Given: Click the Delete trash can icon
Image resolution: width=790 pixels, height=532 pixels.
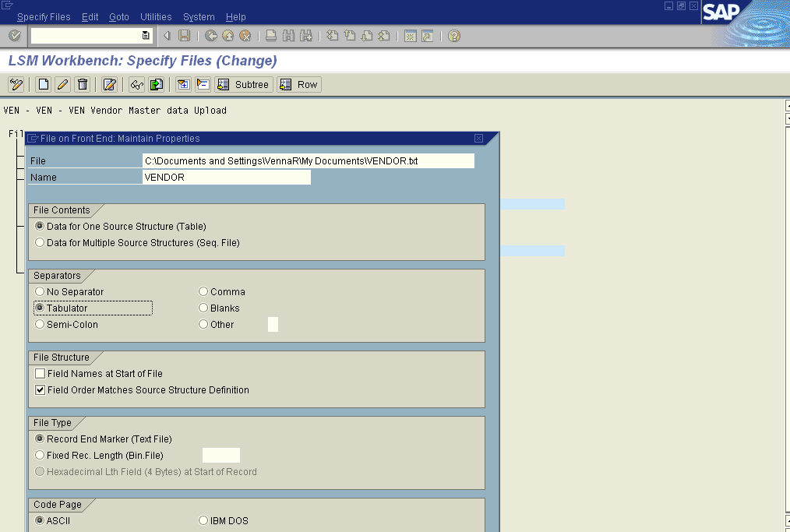Looking at the screenshot, I should pos(83,84).
